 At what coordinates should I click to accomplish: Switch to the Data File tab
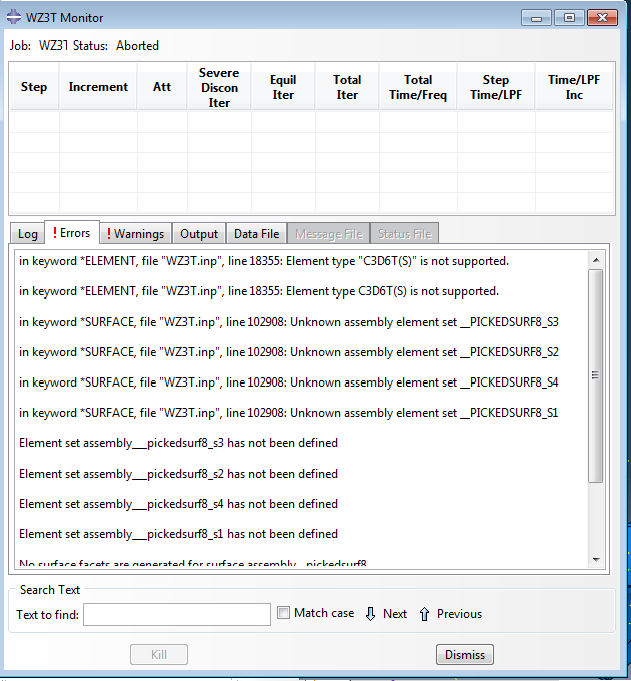click(256, 234)
